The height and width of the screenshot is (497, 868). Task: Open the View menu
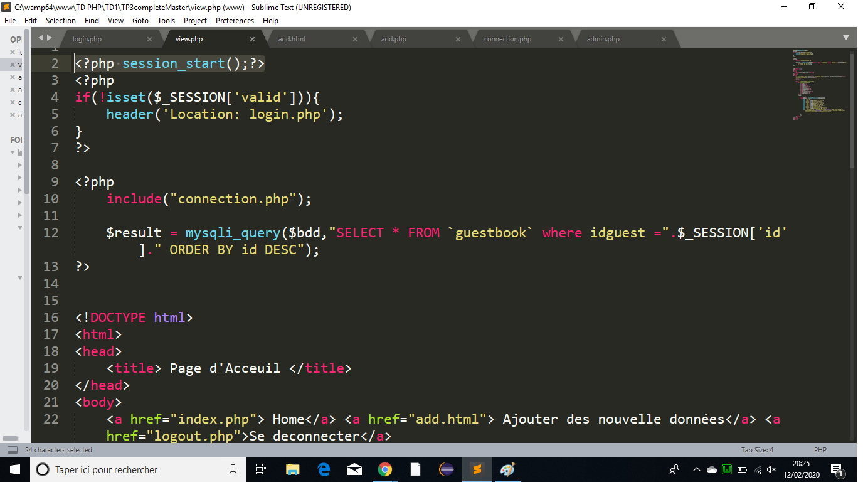(x=115, y=21)
